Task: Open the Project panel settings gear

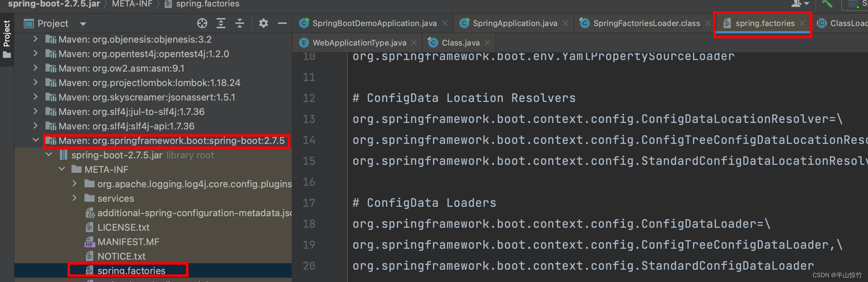Action: tap(264, 23)
